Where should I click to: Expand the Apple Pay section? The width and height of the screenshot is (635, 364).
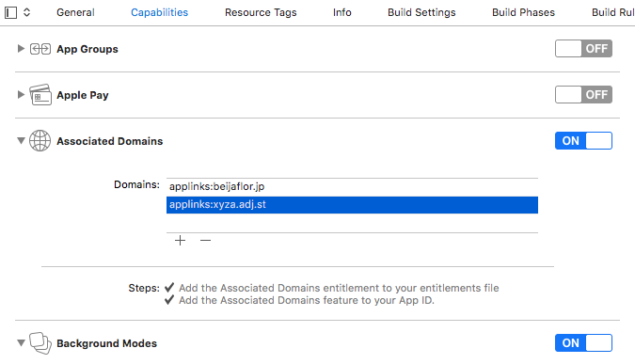pyautogui.click(x=21, y=95)
